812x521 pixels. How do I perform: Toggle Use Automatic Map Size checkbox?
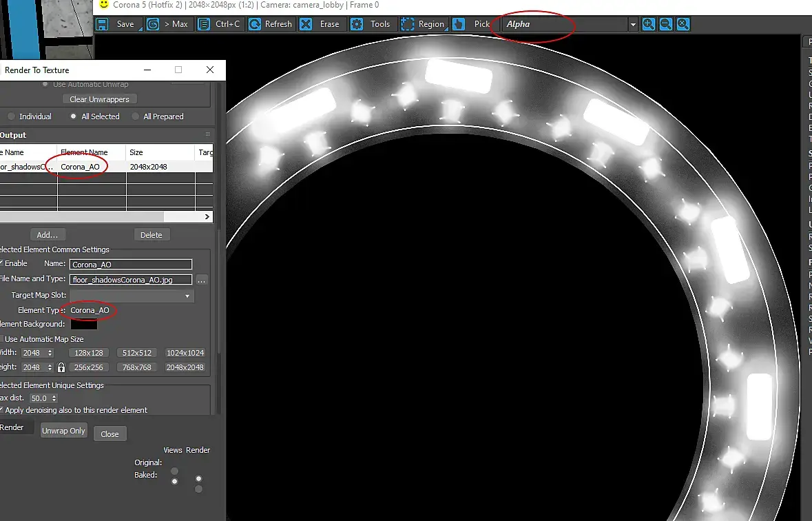click(1, 339)
